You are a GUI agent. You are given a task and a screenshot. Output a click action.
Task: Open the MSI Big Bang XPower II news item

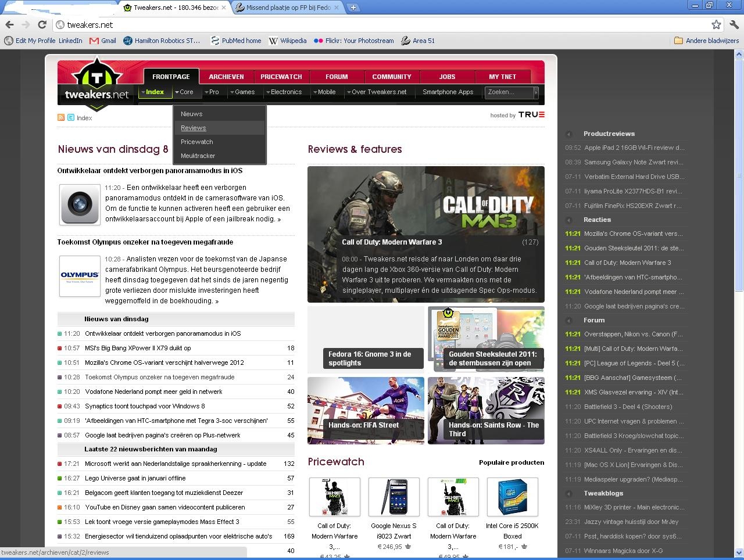138,348
